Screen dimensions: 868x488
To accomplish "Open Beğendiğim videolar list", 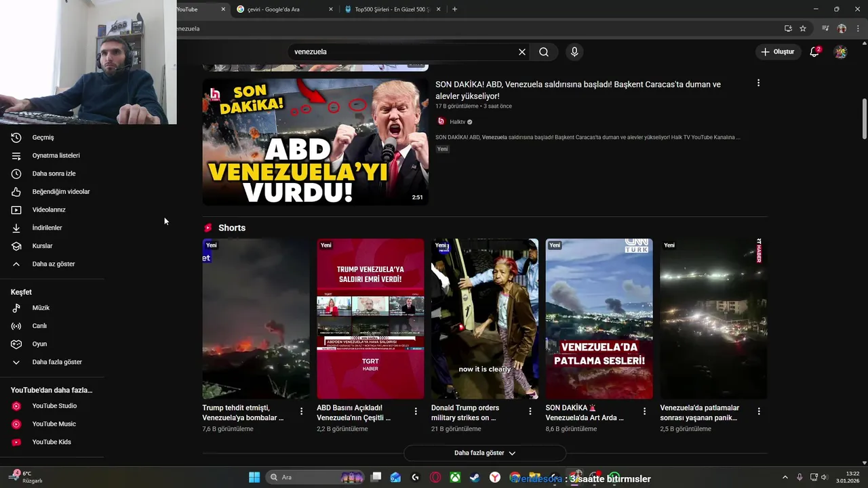I will point(60,192).
